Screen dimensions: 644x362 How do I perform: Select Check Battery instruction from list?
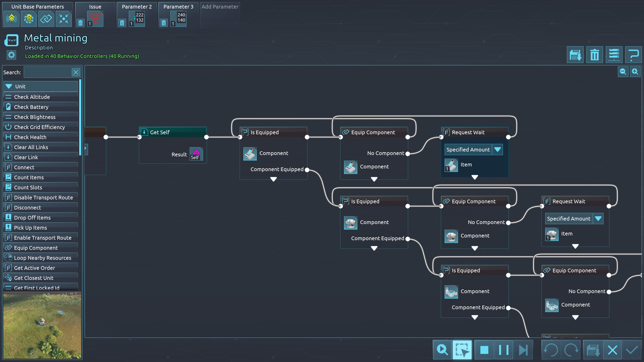[x=31, y=107]
